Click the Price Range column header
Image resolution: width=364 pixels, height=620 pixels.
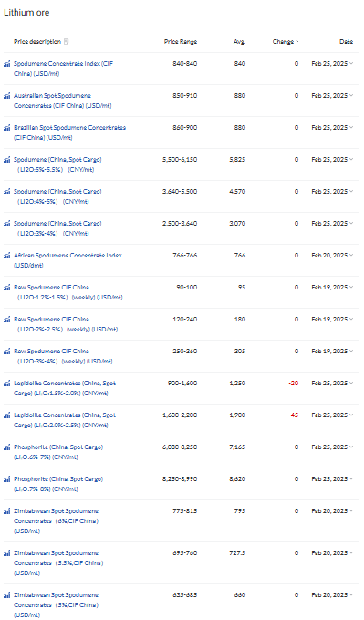181,41
